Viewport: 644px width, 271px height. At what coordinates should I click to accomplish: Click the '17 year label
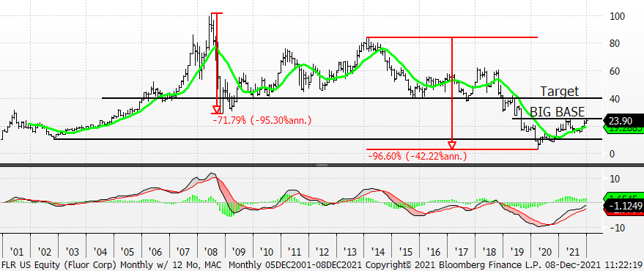click(x=461, y=251)
